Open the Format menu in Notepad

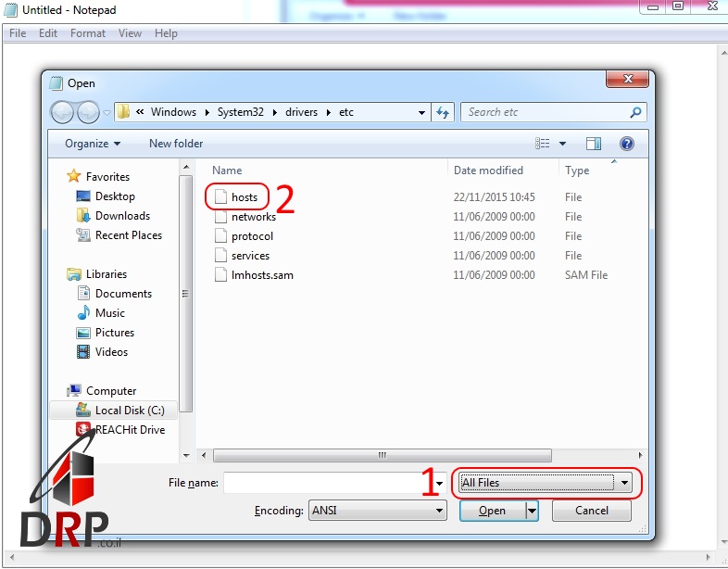[x=88, y=33]
